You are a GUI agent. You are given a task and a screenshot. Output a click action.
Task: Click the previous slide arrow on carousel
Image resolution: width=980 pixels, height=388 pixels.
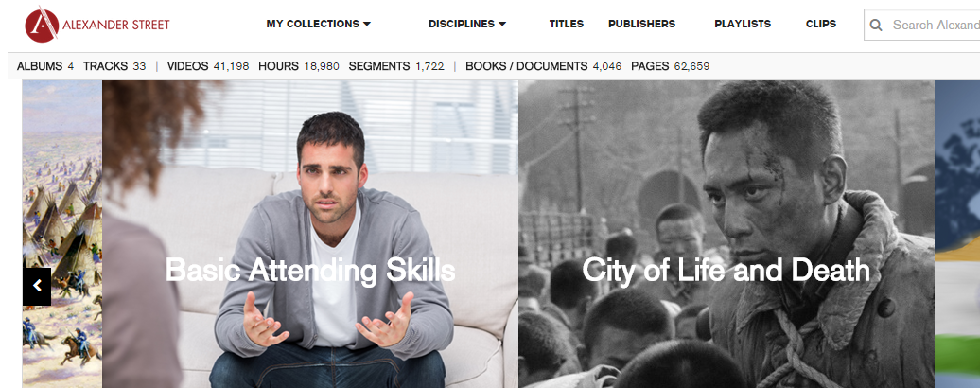(37, 286)
